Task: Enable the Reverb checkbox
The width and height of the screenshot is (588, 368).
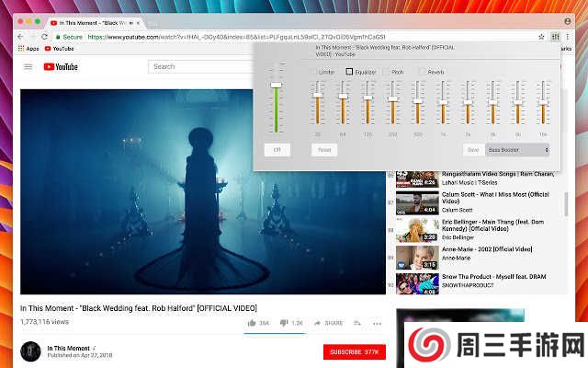Action: point(423,71)
